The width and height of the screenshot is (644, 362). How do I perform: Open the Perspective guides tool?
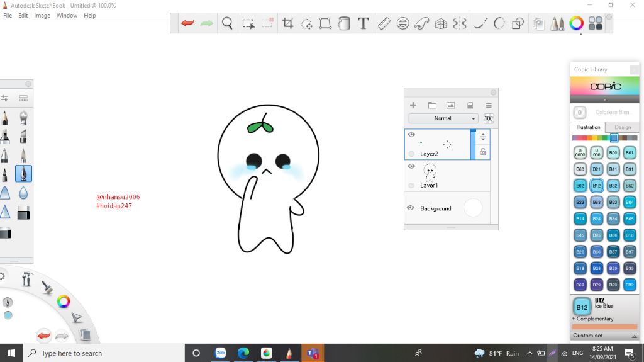(x=441, y=24)
